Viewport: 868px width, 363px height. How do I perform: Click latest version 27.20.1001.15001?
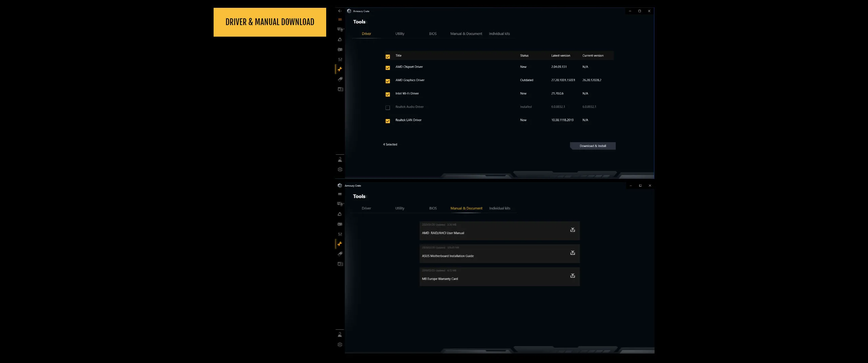point(563,80)
